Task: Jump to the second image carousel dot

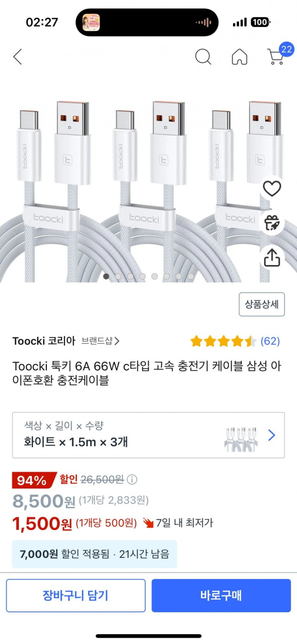Action: pos(118,276)
